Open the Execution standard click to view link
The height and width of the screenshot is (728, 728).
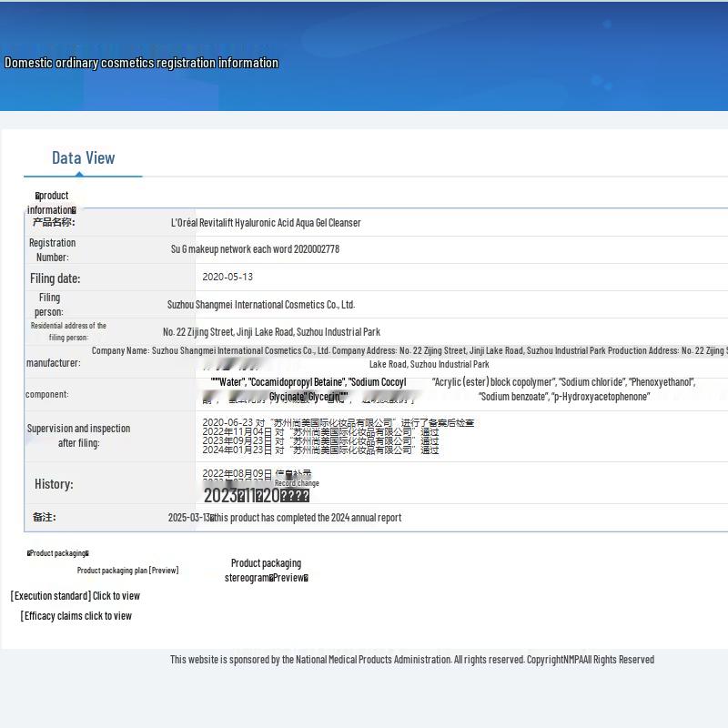(76, 596)
